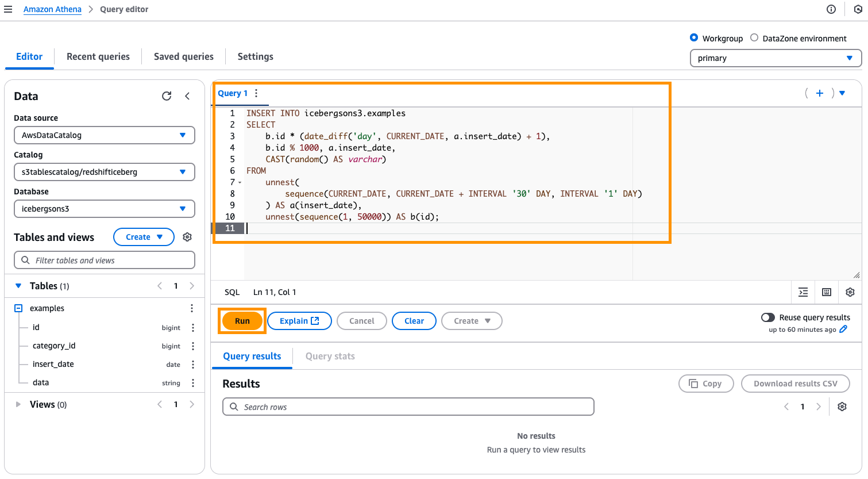Toggle code fold arrow on line 7
Viewport: 868px width, 479px height.
pos(240,182)
